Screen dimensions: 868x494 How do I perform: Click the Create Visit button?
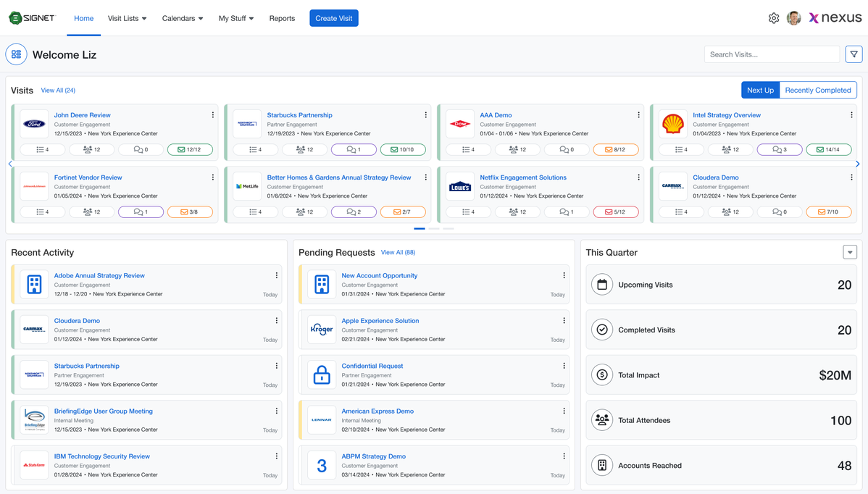[x=334, y=18]
